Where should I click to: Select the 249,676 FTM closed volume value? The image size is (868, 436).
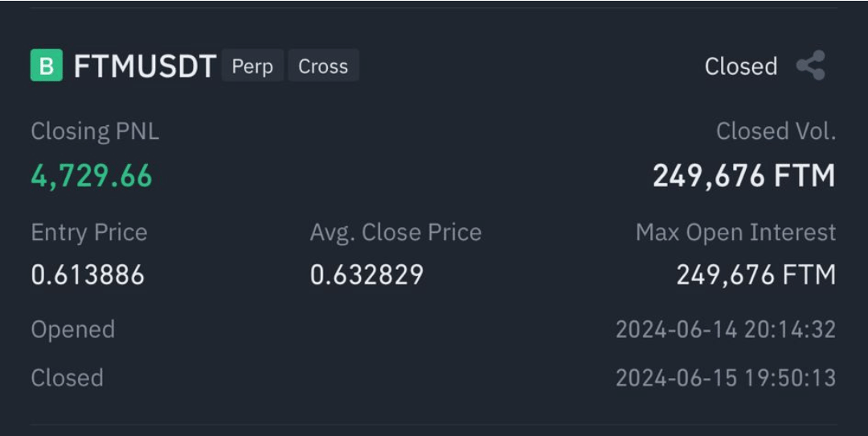pos(744,176)
